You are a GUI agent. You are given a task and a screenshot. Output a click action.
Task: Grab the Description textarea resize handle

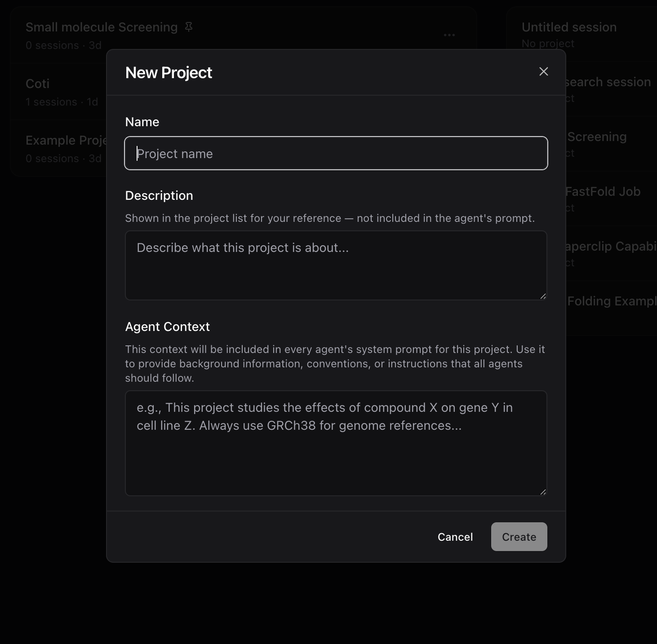coord(543,296)
